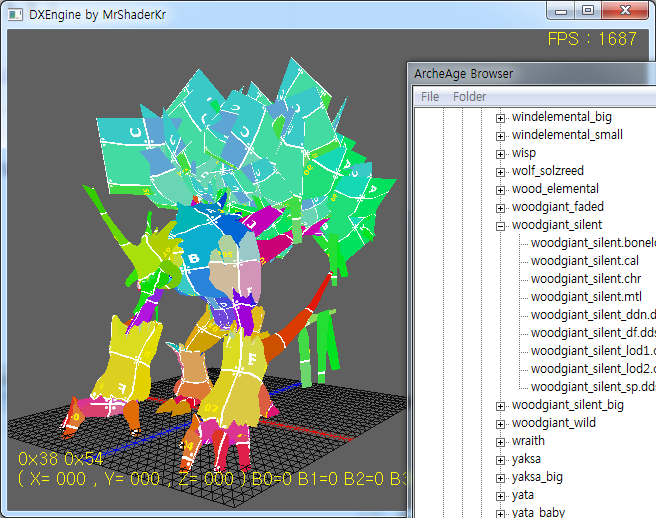Expand the wisp folder
The height and width of the screenshot is (518, 656).
[x=500, y=154]
